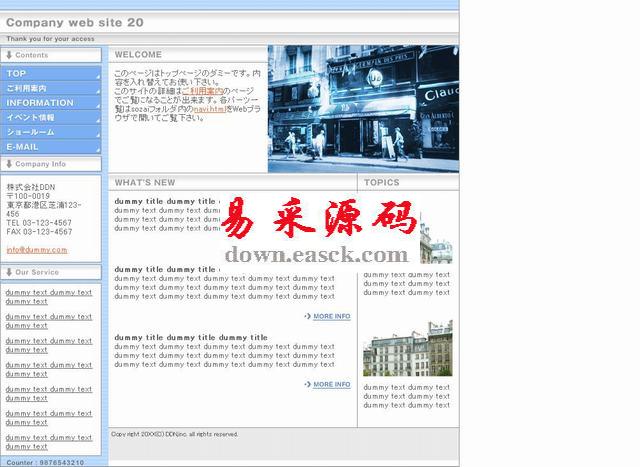Open the TOP menu item
The image size is (640, 467).
click(x=52, y=74)
